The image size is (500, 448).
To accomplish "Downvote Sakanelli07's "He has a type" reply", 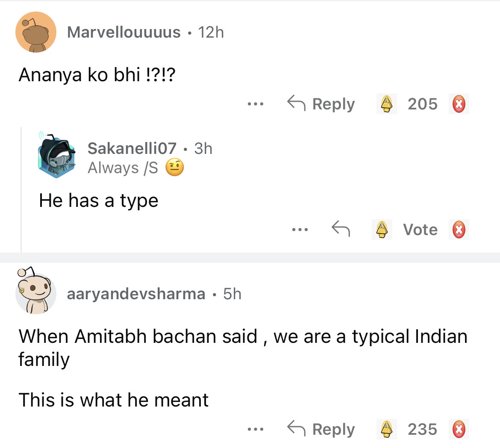I will tap(459, 230).
